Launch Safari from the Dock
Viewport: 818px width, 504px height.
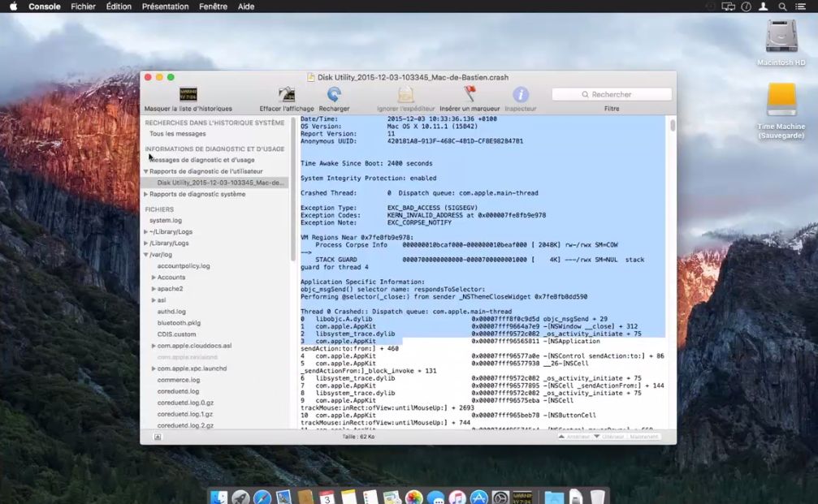pyautogui.click(x=262, y=498)
